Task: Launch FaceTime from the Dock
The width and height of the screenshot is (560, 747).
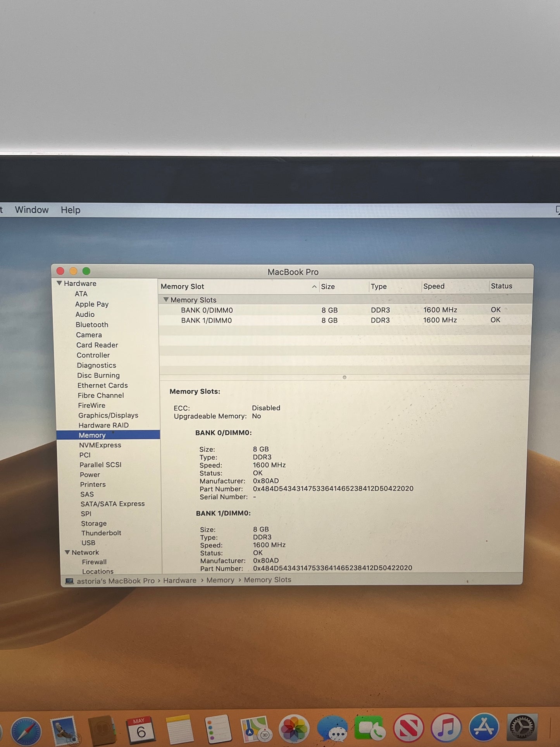Action: pyautogui.click(x=370, y=729)
